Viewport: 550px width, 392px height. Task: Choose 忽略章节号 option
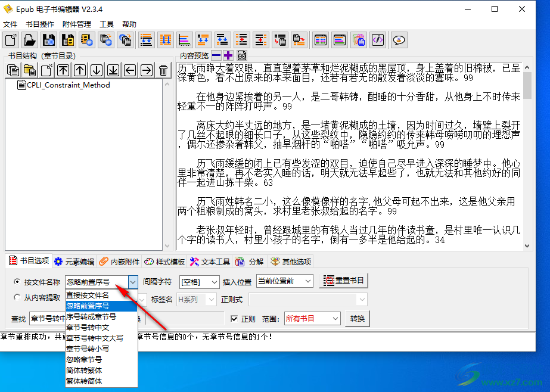coord(101,359)
